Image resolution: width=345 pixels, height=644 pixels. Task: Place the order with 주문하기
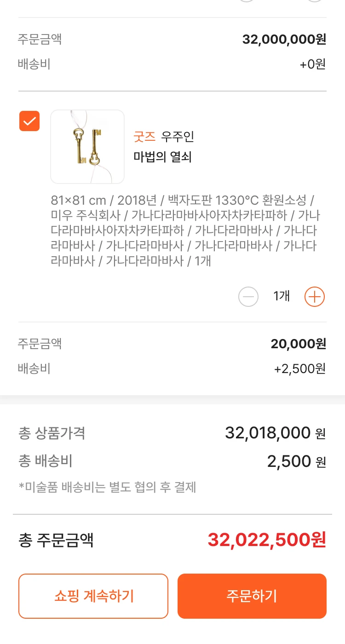tap(252, 596)
